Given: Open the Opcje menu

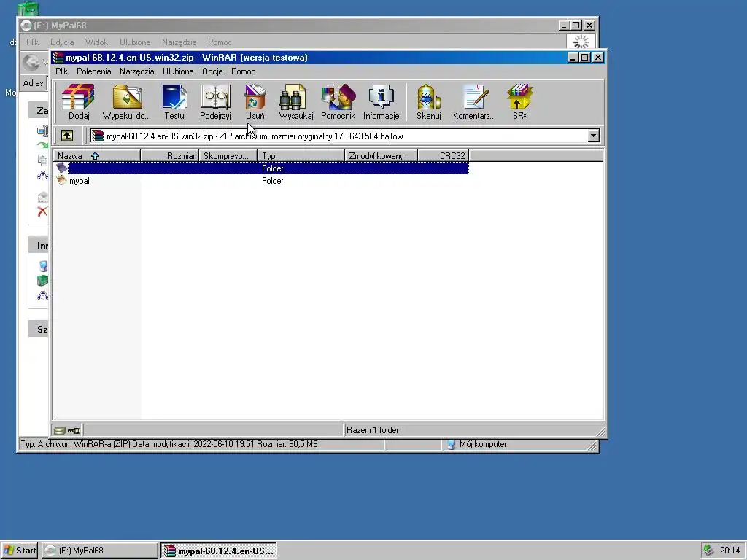Looking at the screenshot, I should (212, 71).
